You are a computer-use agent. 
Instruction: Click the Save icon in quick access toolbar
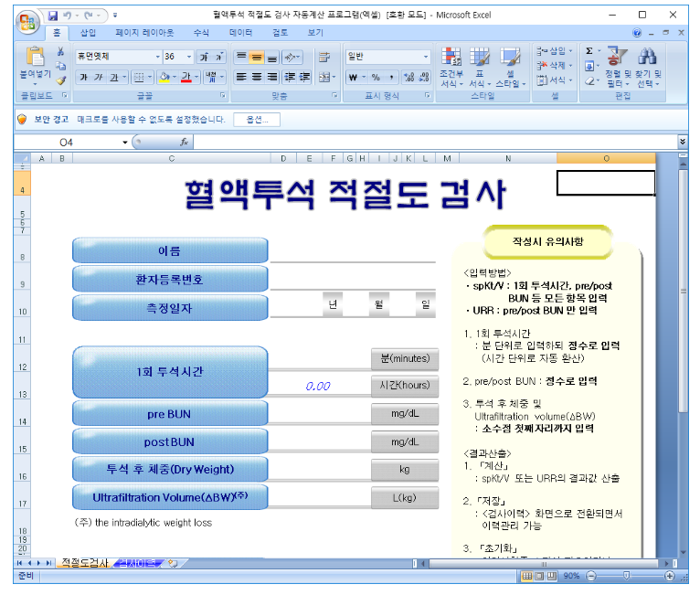pyautogui.click(x=53, y=16)
